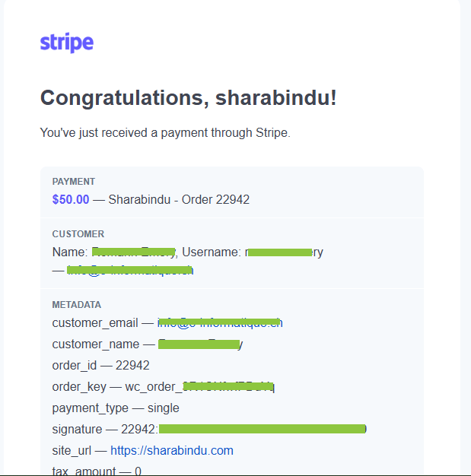Click the CUSTOMER section label
The width and height of the screenshot is (471, 476).
(78, 234)
